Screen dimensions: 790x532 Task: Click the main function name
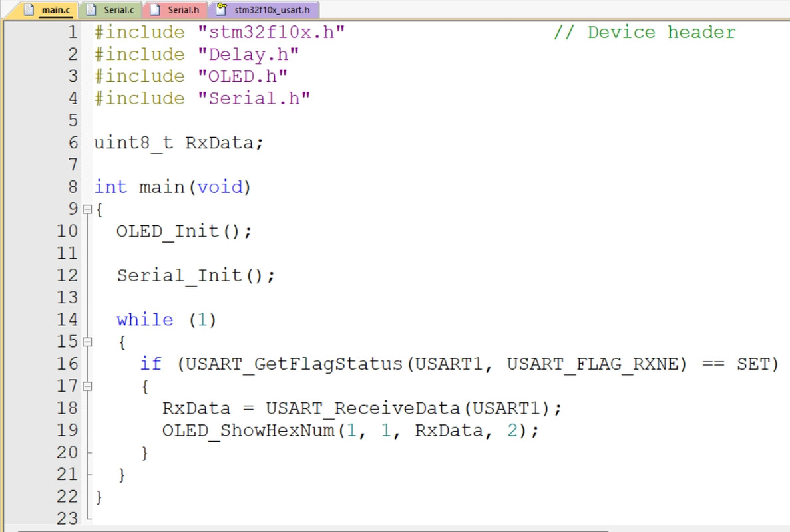(162, 188)
